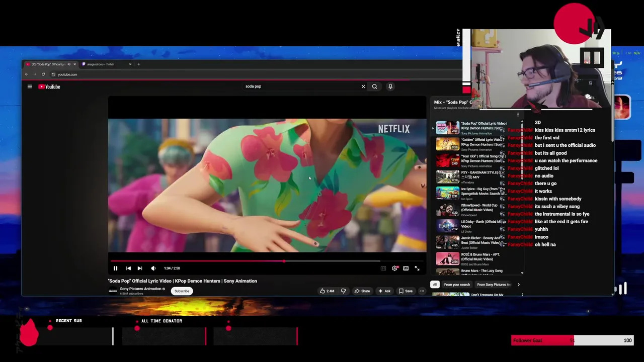Image resolution: width=644 pixels, height=362 pixels.
Task: Play the Golden Official Lyric Video thumbnail
Action: [447, 144]
